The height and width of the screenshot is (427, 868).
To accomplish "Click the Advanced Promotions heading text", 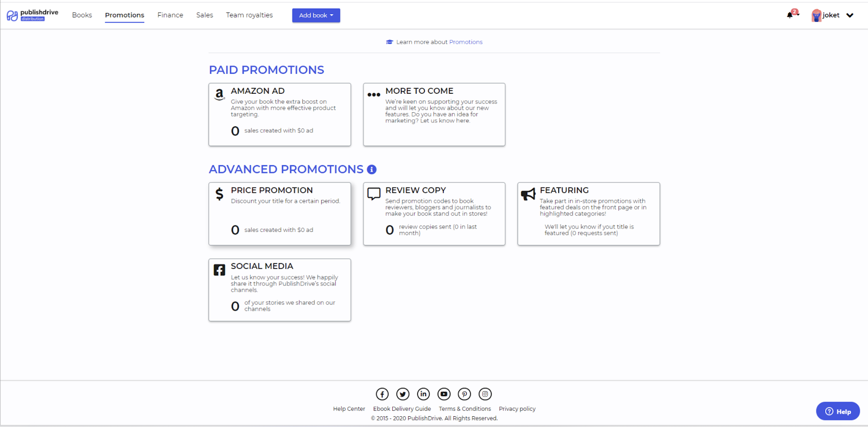I will (x=286, y=170).
